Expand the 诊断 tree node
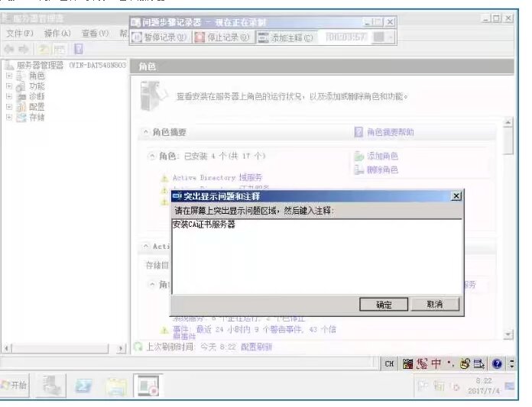Screen dimensions: 532x407 click(9, 96)
